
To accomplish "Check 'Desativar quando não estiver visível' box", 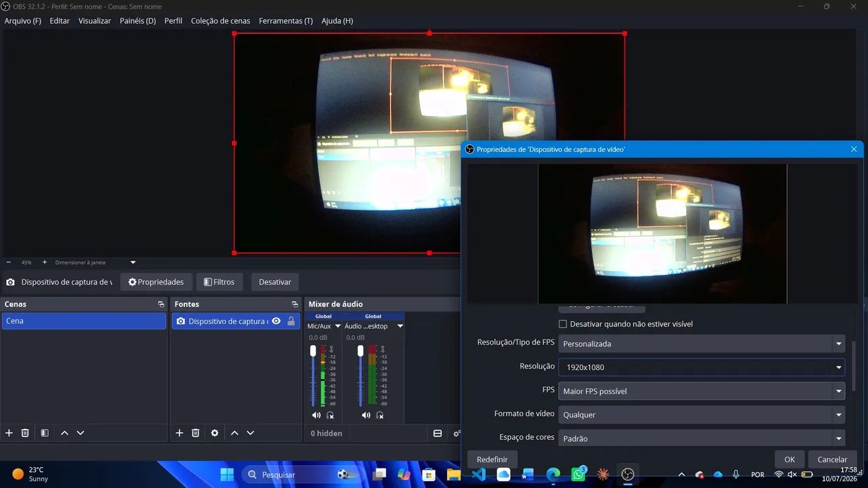I will (562, 324).
